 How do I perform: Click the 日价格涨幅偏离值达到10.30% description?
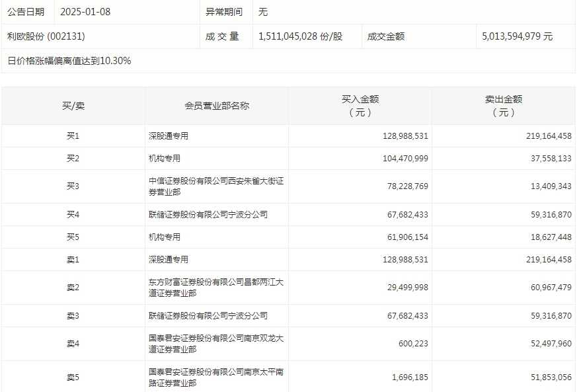(69, 61)
